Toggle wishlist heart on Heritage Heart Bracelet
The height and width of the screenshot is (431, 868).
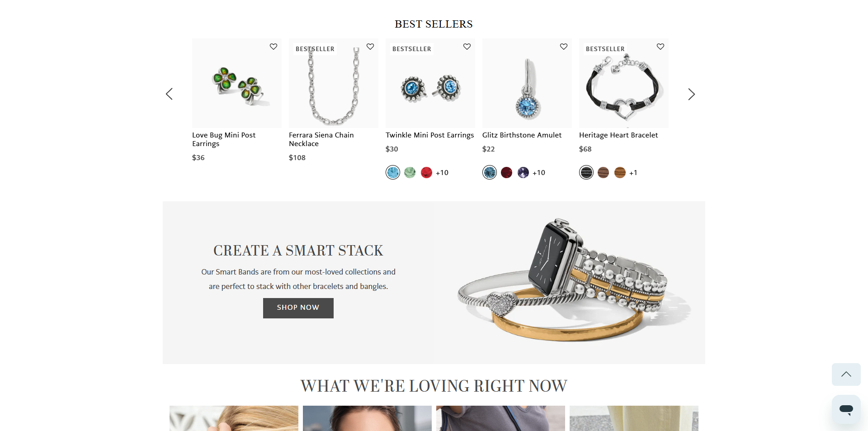tap(660, 47)
